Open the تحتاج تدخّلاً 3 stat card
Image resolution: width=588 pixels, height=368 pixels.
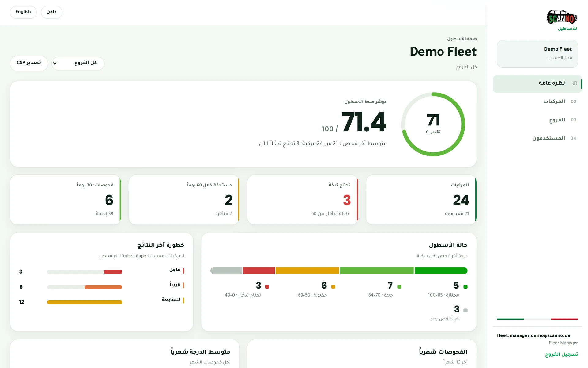[303, 200]
